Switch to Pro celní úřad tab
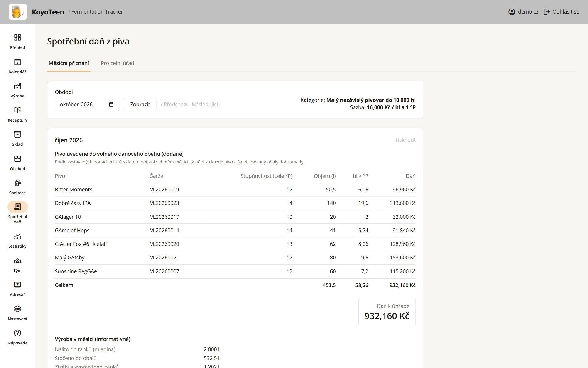 click(117, 63)
